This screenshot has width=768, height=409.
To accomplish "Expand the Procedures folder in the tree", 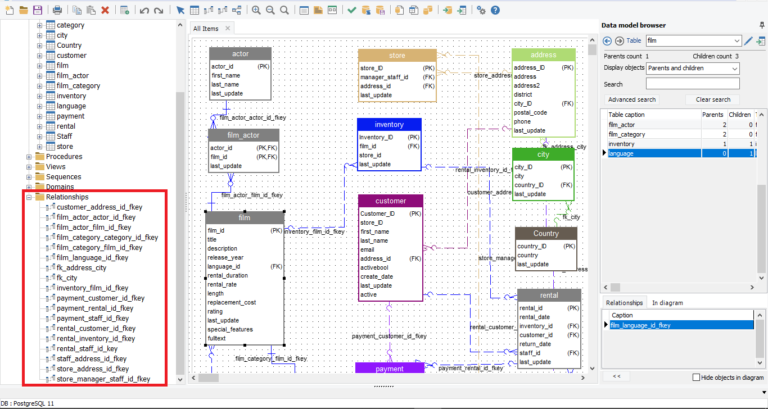I will [29, 156].
